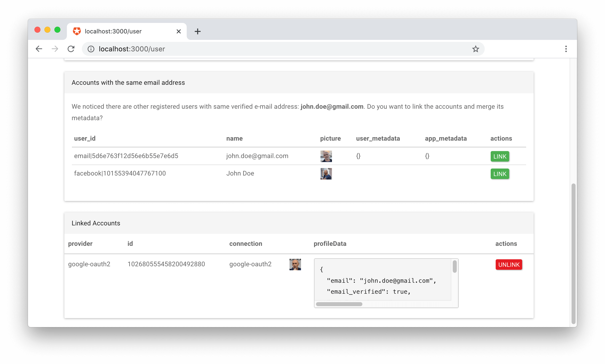Link the email john.doe@gmail.com account
Viewport: 605px width, 364px height.
(x=500, y=156)
